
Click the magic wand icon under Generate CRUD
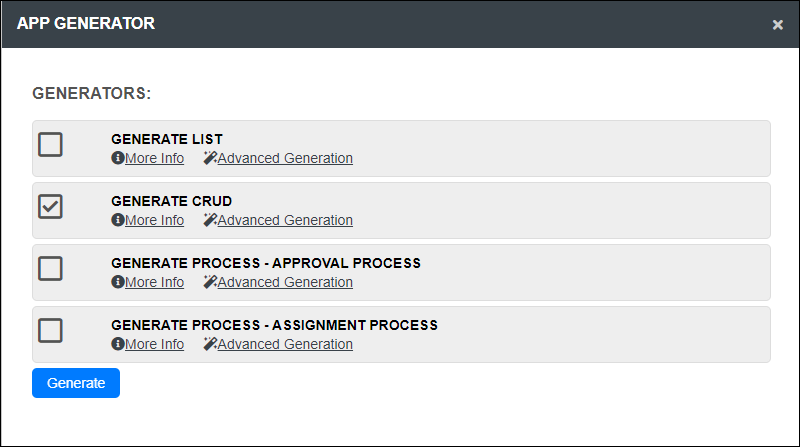[x=210, y=219]
